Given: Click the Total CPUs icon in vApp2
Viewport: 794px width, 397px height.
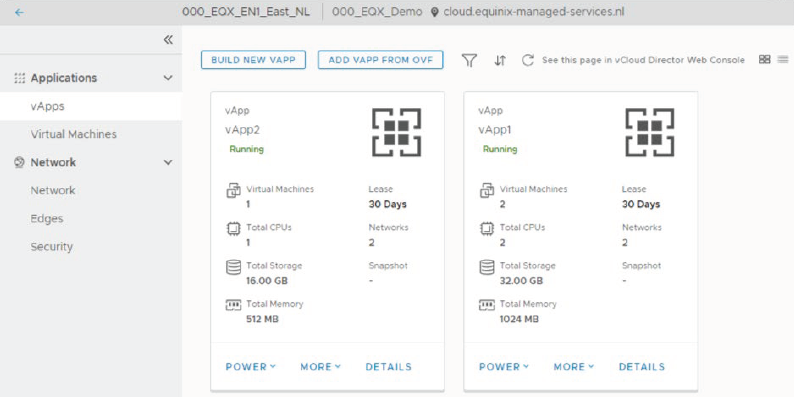Looking at the screenshot, I should (233, 229).
